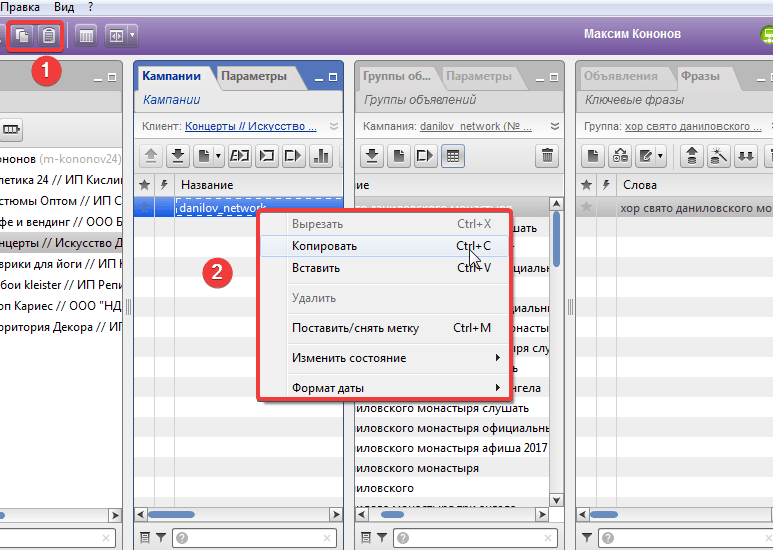The width and height of the screenshot is (773, 550).
Task: Click the copy icon in the top toolbar
Action: pyautogui.click(x=22, y=36)
